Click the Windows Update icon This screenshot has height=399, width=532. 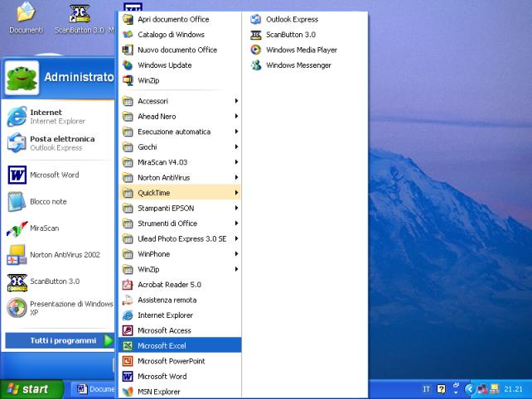point(128,65)
